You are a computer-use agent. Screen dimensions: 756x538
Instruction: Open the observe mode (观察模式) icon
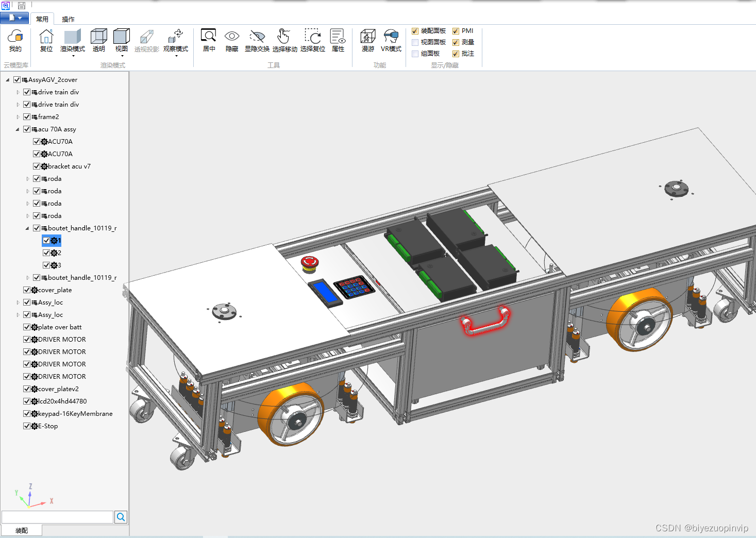click(x=176, y=37)
